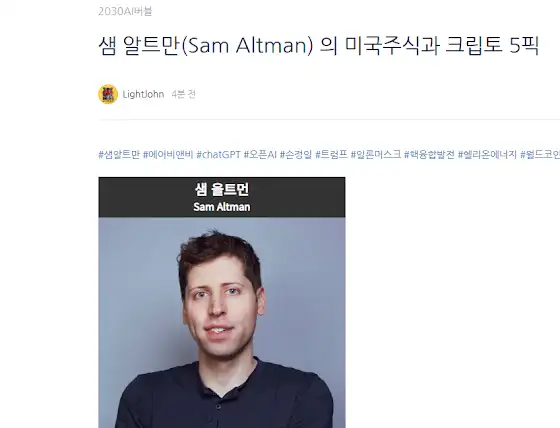Click the #일론머스크 hashtag

pos(376,155)
